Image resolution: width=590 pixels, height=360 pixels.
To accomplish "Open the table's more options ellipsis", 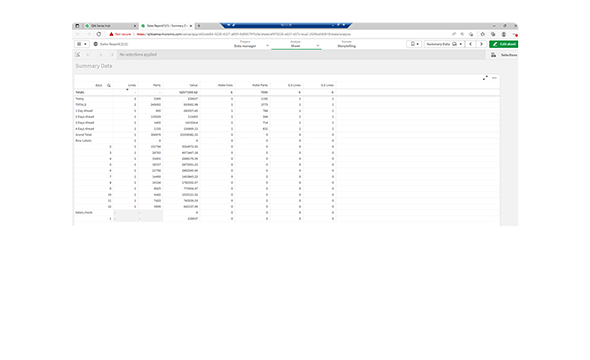I will click(494, 78).
